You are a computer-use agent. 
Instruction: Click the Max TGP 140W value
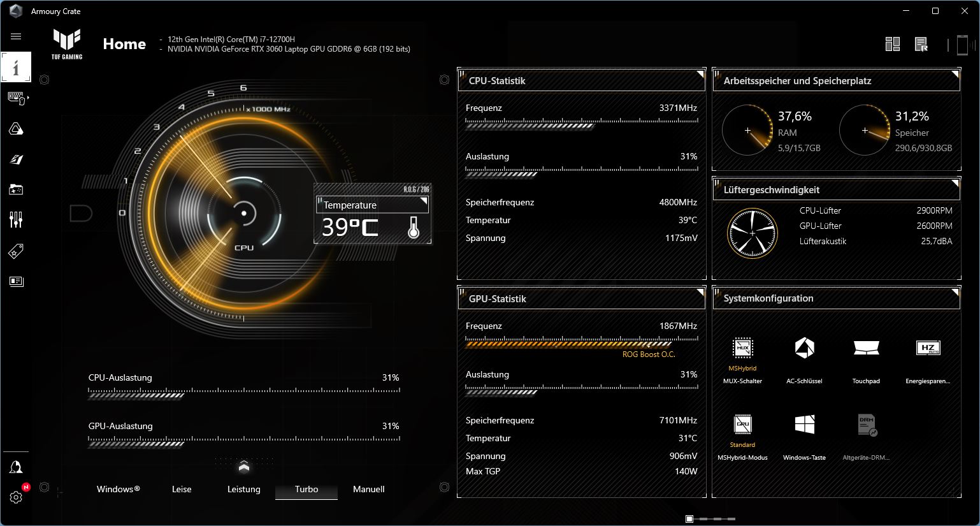pyautogui.click(x=686, y=471)
